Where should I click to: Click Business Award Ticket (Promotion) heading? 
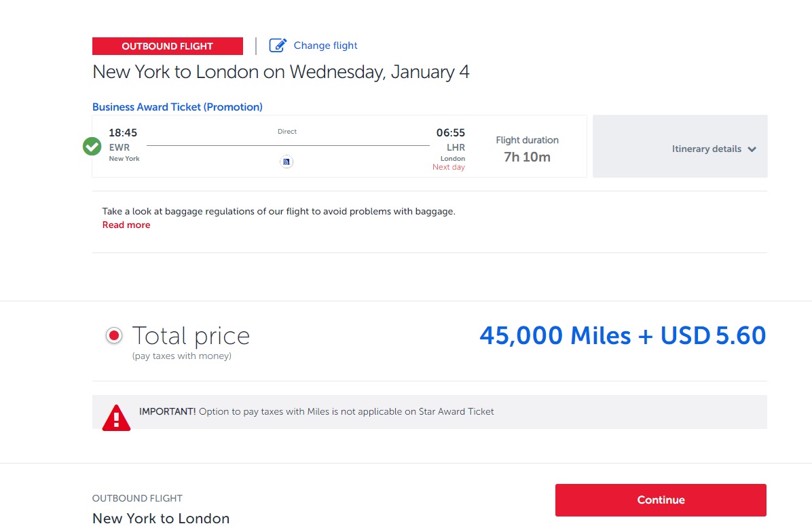(x=177, y=107)
